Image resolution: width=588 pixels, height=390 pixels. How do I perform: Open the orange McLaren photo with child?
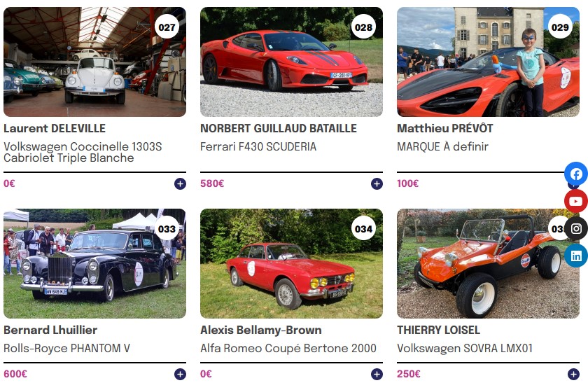coord(488,62)
